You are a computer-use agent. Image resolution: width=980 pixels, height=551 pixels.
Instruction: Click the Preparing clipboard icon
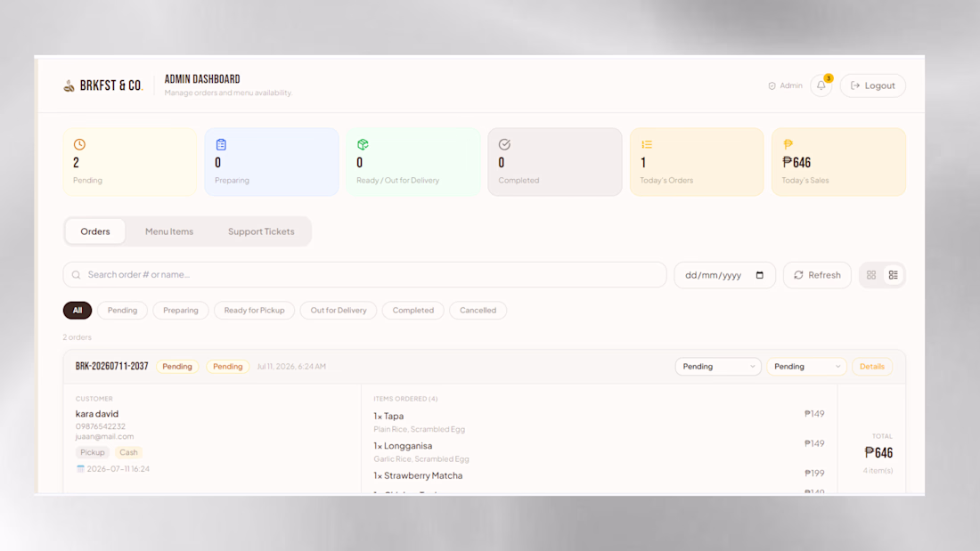[221, 144]
